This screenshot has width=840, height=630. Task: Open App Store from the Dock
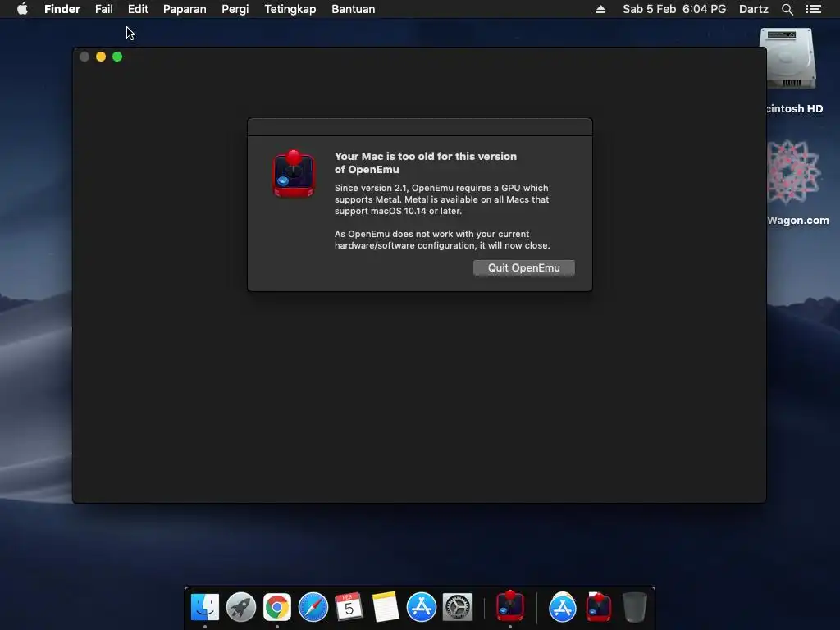(421, 607)
